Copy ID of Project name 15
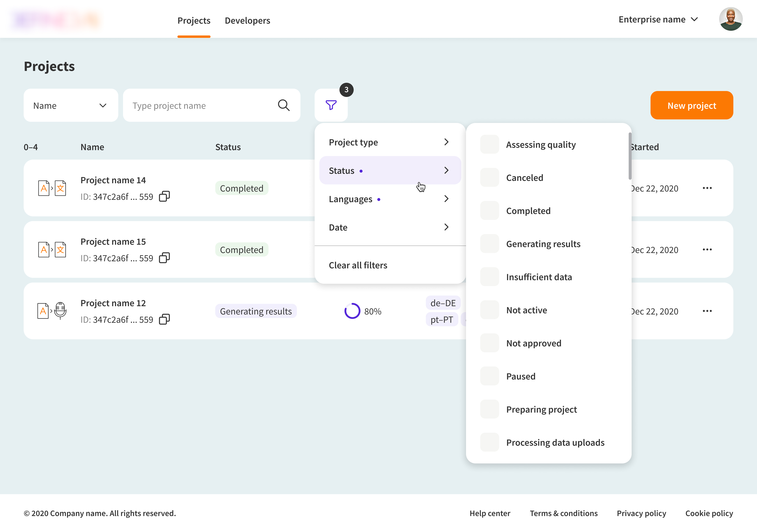Viewport: 757px width, 532px height. (164, 258)
